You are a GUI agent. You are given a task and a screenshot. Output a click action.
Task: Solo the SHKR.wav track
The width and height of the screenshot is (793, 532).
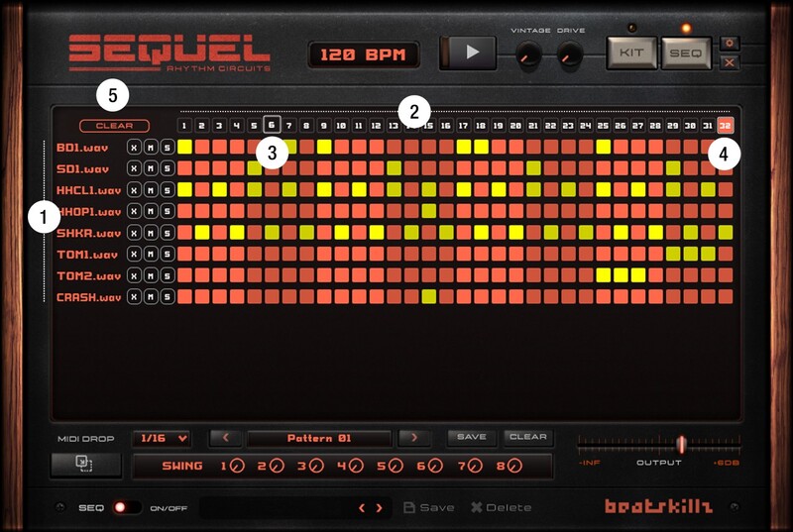coord(168,233)
